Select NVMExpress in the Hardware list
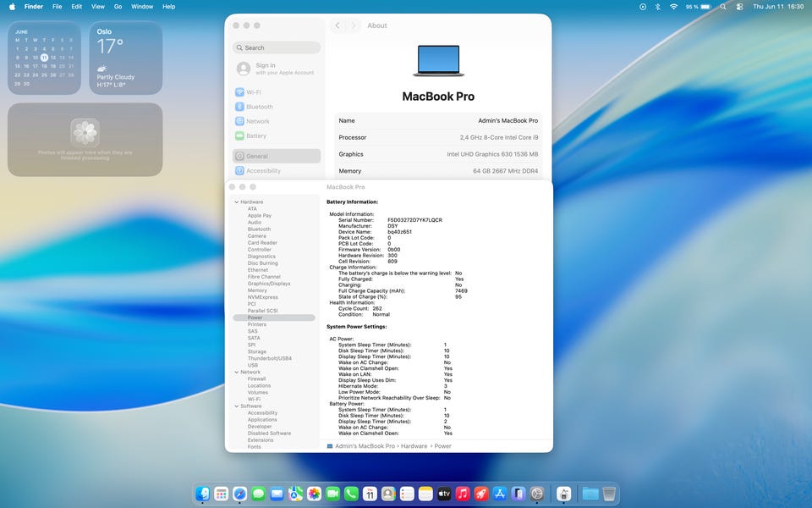Image resolution: width=812 pixels, height=508 pixels. [x=262, y=297]
